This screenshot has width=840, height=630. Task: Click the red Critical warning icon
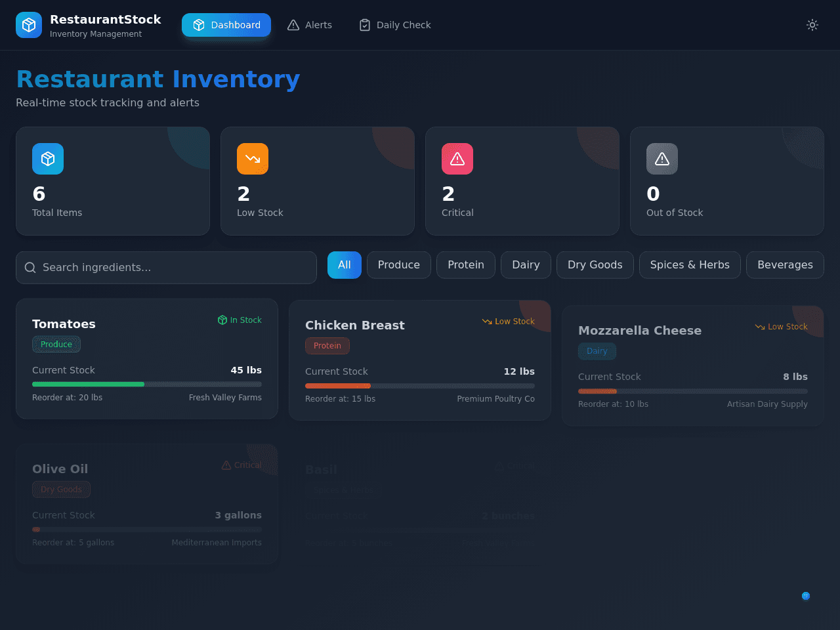click(x=457, y=159)
